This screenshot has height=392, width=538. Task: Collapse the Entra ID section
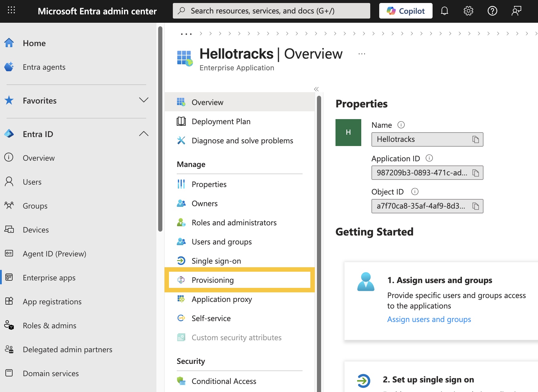pyautogui.click(x=143, y=134)
